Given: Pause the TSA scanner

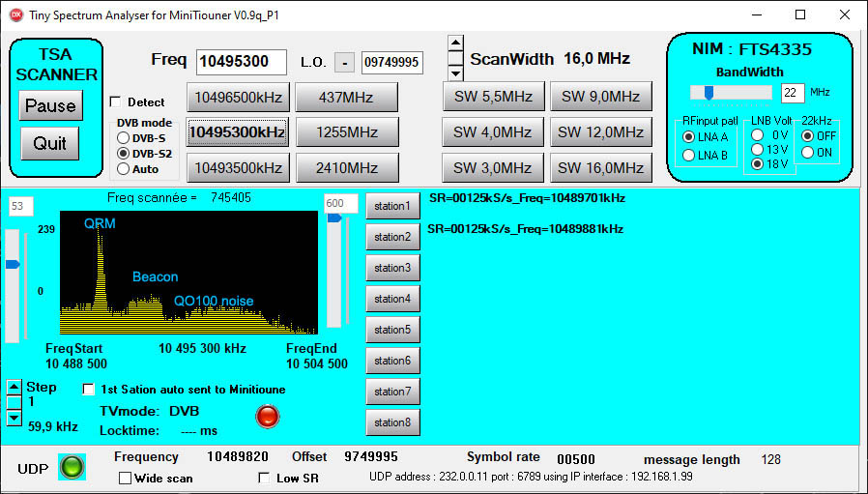Looking at the screenshot, I should [x=50, y=106].
